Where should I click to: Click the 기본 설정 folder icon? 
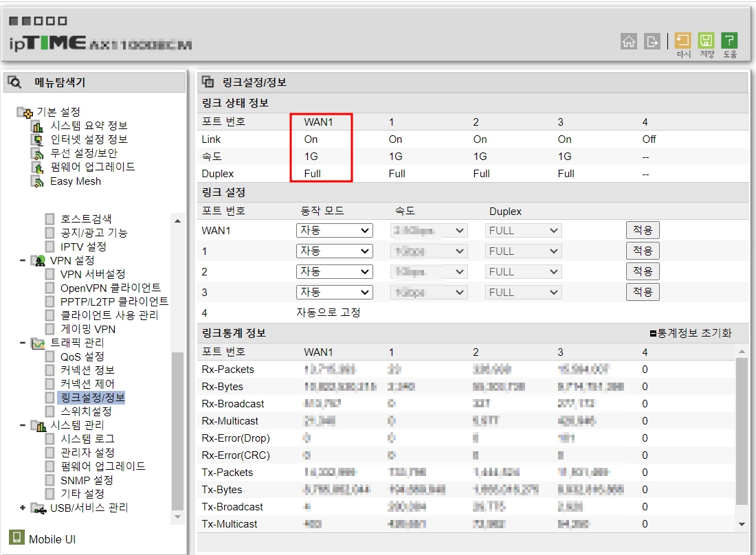[25, 112]
